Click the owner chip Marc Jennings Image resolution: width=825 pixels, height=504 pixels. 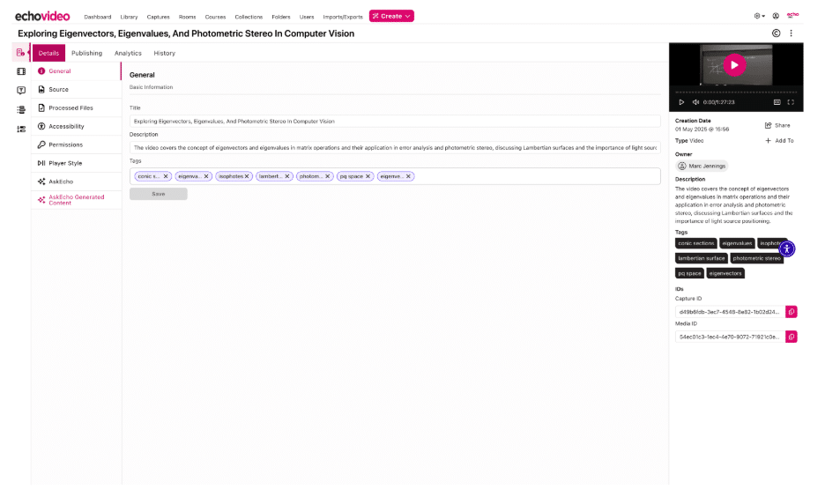point(702,166)
